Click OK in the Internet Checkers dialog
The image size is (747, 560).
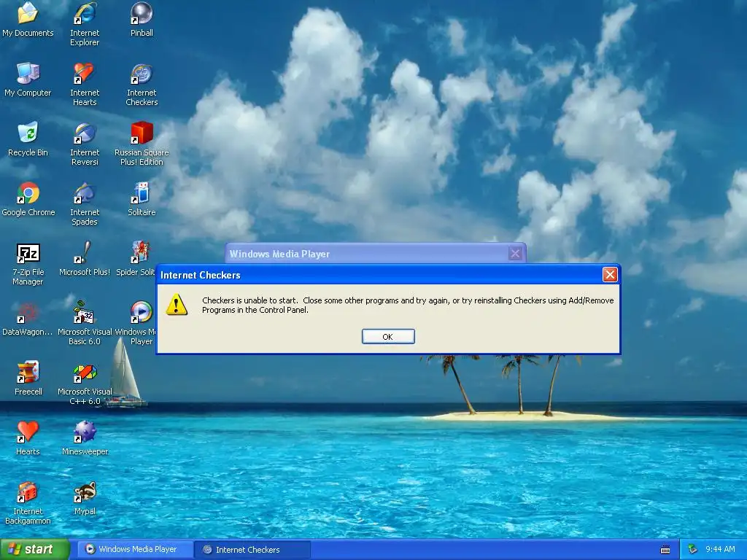[x=388, y=337]
